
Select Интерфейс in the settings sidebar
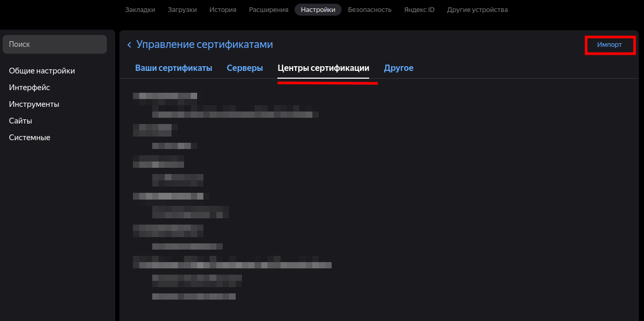(29, 88)
